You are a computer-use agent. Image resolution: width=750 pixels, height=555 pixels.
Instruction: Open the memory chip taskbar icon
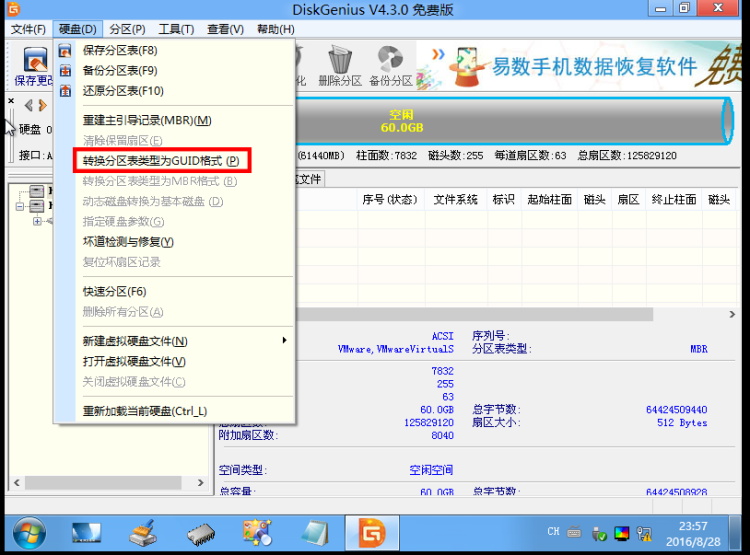[200, 535]
